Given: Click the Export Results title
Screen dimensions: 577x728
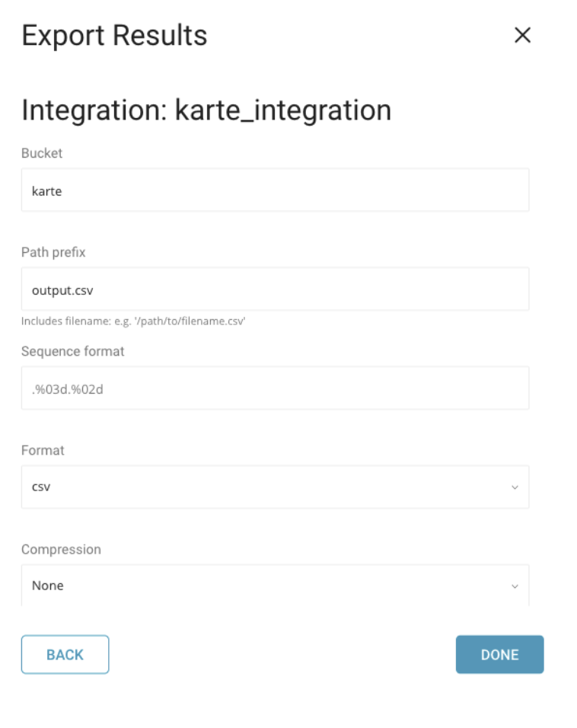Looking at the screenshot, I should [114, 36].
